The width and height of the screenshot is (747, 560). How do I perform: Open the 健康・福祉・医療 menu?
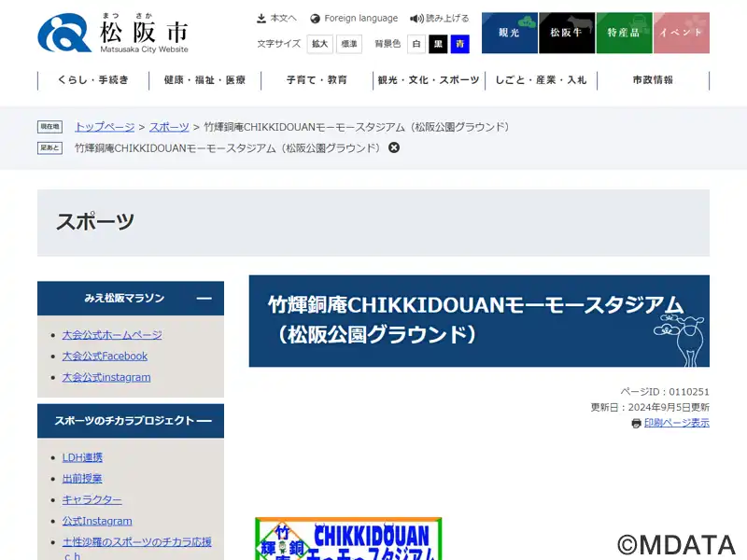[204, 80]
